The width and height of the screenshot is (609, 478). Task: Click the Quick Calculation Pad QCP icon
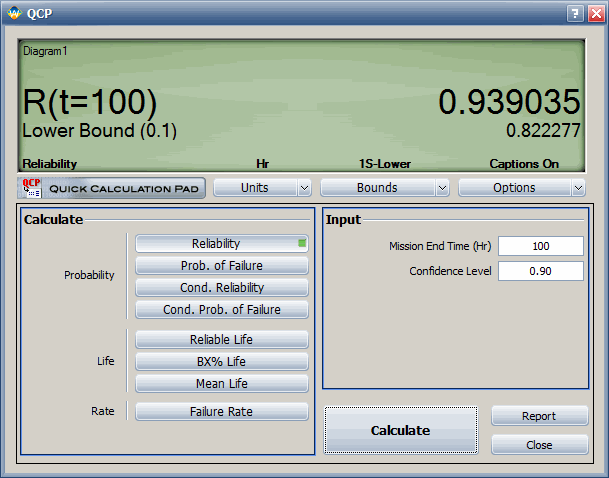[x=30, y=187]
